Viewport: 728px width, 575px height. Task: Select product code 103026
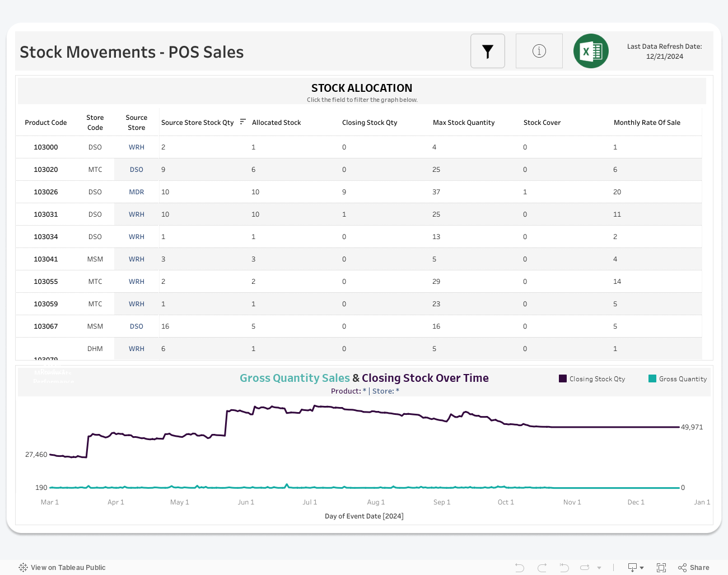tap(46, 192)
